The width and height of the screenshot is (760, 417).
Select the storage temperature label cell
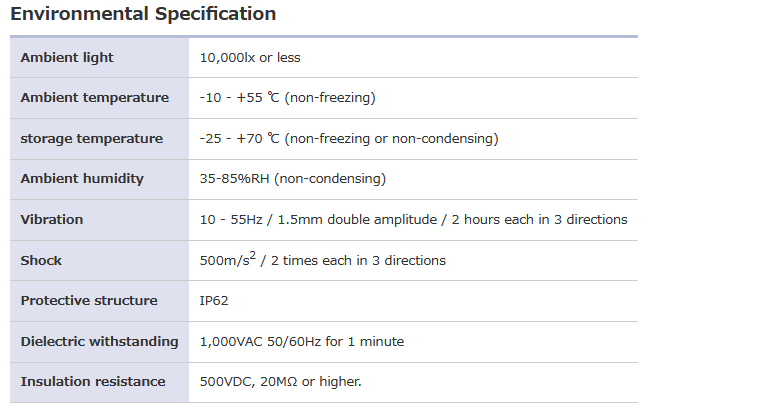click(x=91, y=138)
